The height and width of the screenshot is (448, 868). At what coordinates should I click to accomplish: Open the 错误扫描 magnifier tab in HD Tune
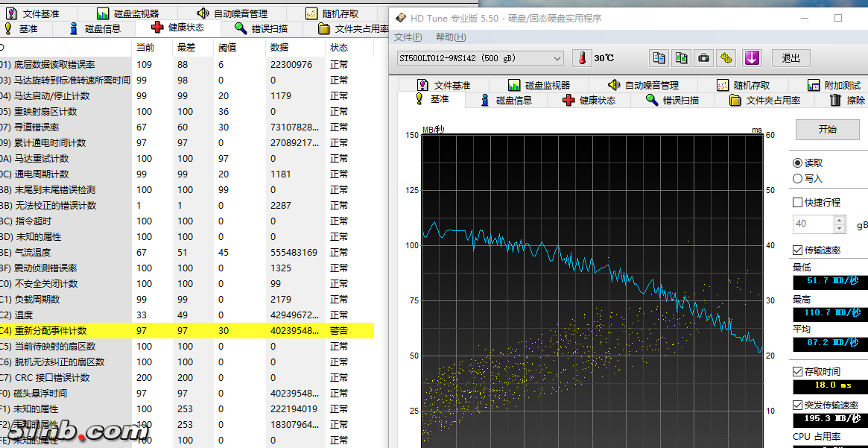(x=672, y=100)
